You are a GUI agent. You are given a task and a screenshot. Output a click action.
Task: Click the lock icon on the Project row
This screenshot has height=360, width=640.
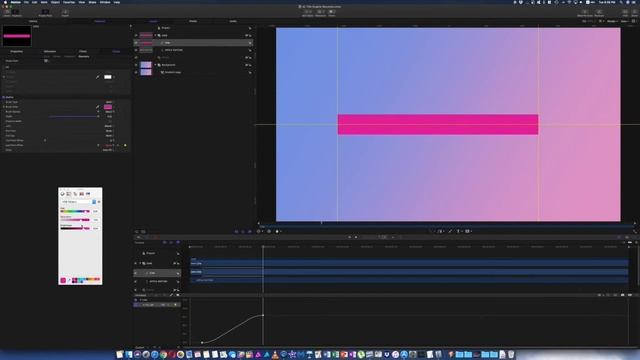pos(250,28)
